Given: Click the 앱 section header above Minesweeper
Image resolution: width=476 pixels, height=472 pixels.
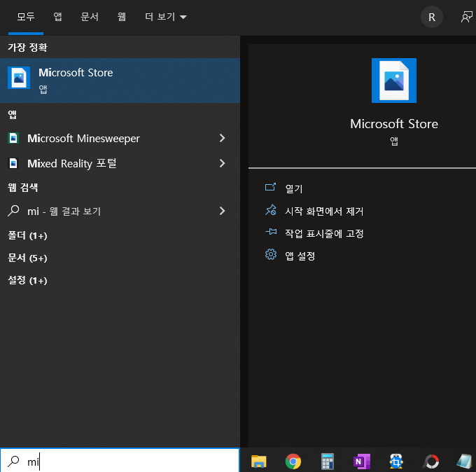Looking at the screenshot, I should [x=12, y=115].
